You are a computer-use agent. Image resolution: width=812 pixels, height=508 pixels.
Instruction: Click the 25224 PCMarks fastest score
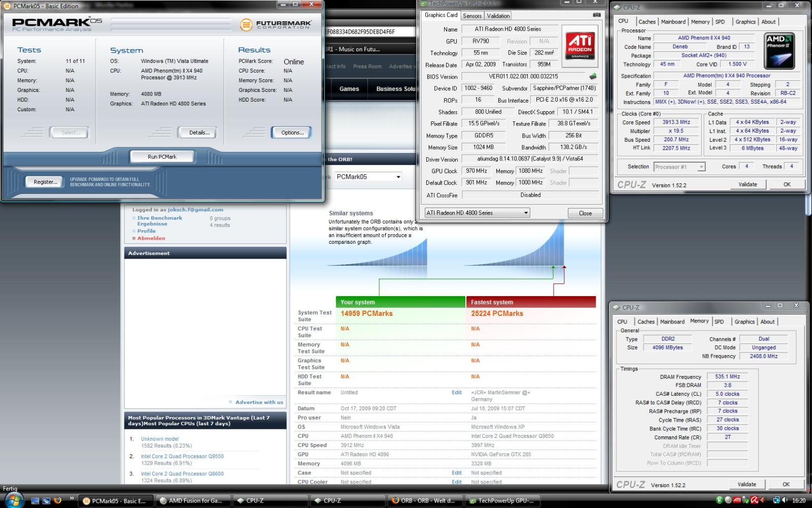pyautogui.click(x=497, y=313)
